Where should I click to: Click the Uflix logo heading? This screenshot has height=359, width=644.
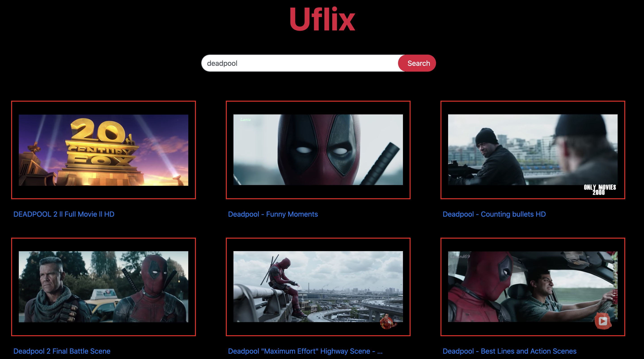pos(322,19)
